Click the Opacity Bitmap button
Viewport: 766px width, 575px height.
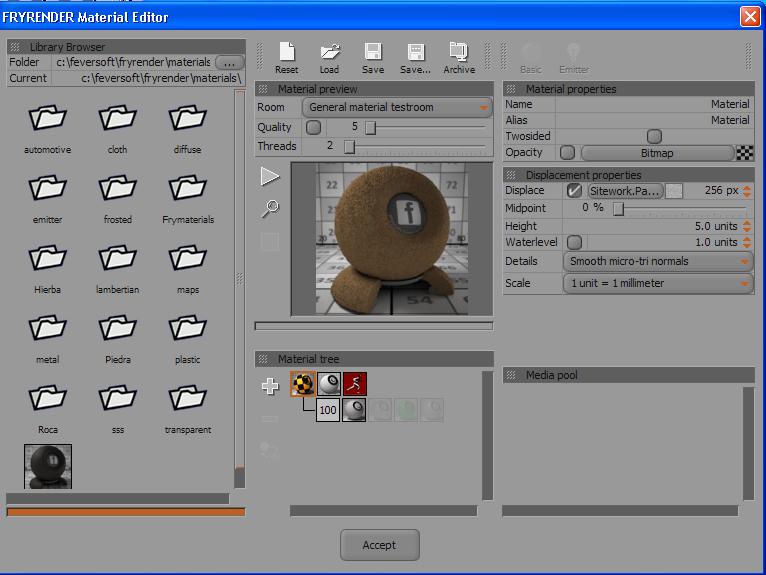coord(657,153)
